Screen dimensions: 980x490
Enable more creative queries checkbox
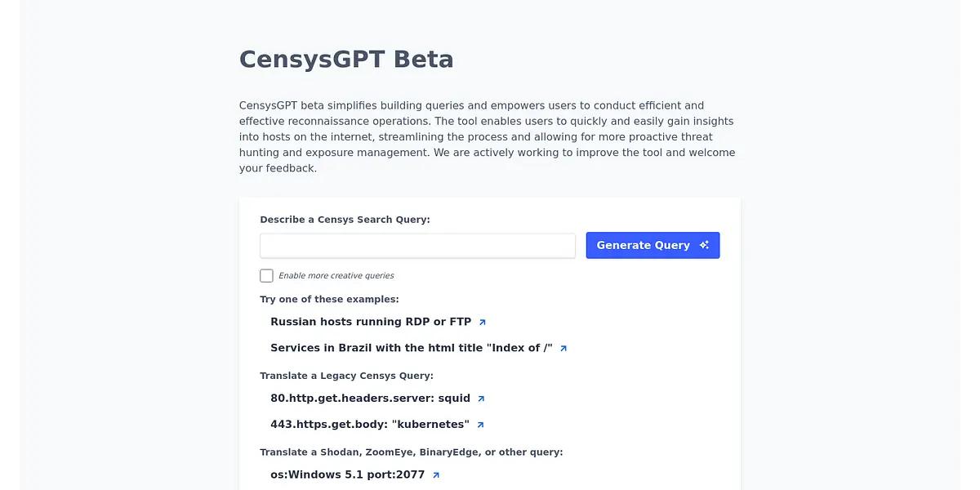point(266,275)
